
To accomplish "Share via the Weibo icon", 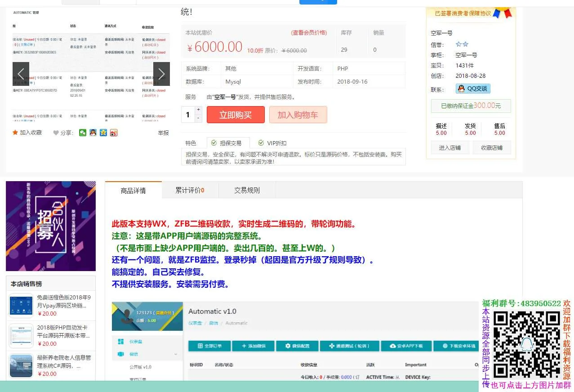I will tap(114, 133).
